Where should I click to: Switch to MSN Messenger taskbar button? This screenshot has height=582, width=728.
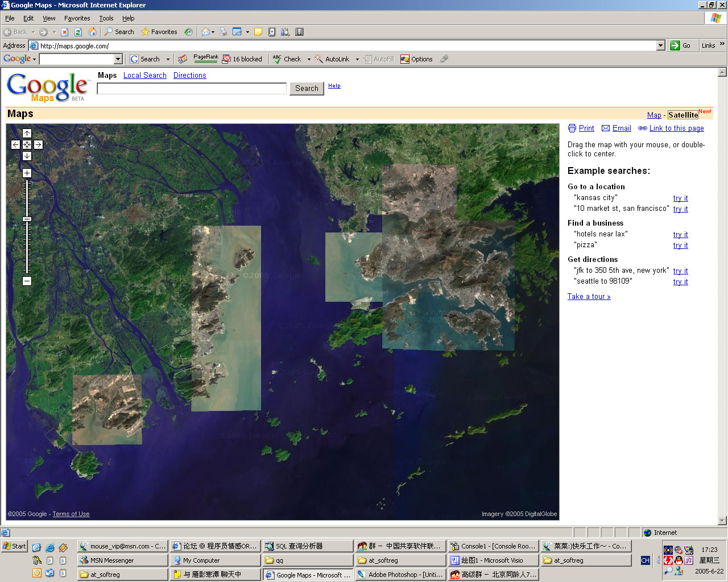click(123, 560)
